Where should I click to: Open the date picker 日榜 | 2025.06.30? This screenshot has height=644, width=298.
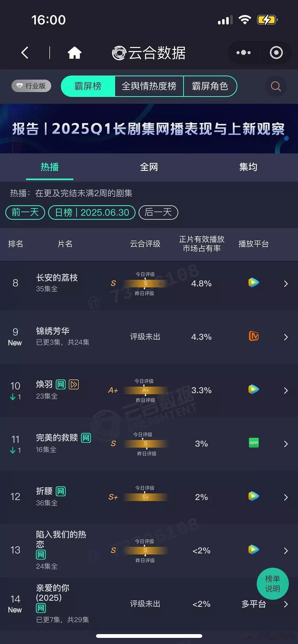point(92,212)
